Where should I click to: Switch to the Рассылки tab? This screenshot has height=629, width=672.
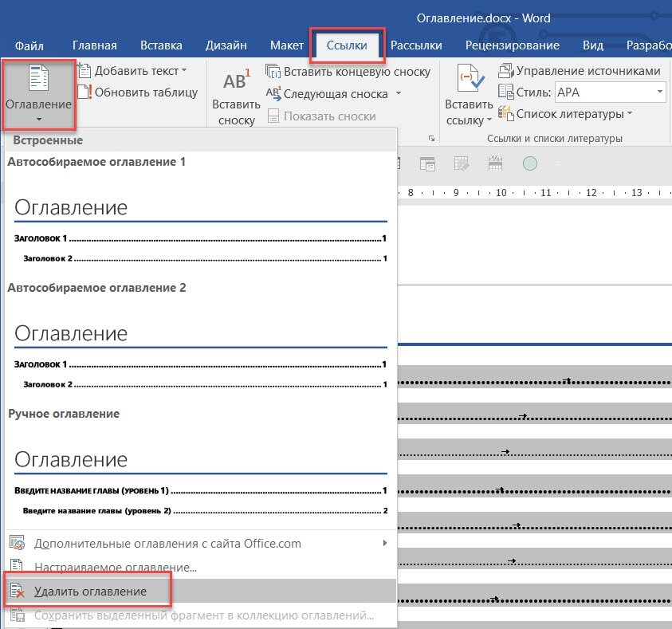(416, 45)
